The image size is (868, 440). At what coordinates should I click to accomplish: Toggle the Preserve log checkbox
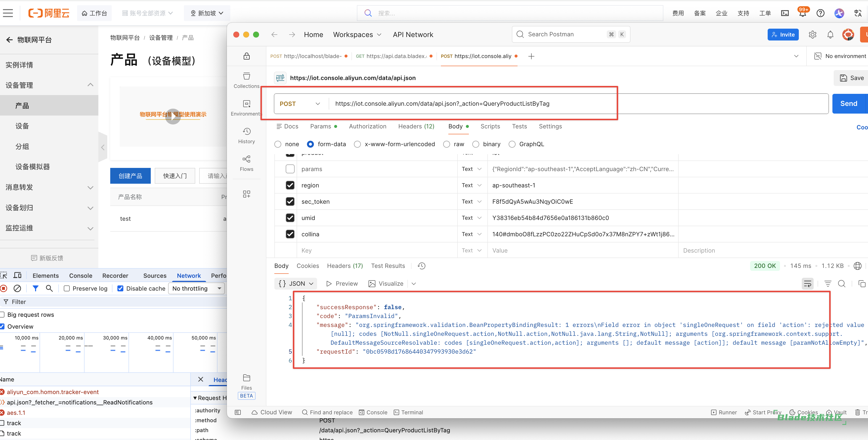pyautogui.click(x=67, y=288)
